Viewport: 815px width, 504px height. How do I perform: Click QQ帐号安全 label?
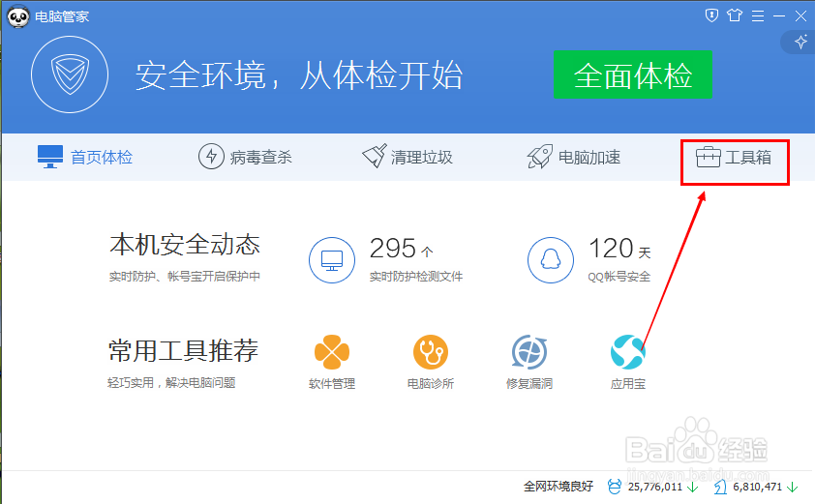(619, 277)
